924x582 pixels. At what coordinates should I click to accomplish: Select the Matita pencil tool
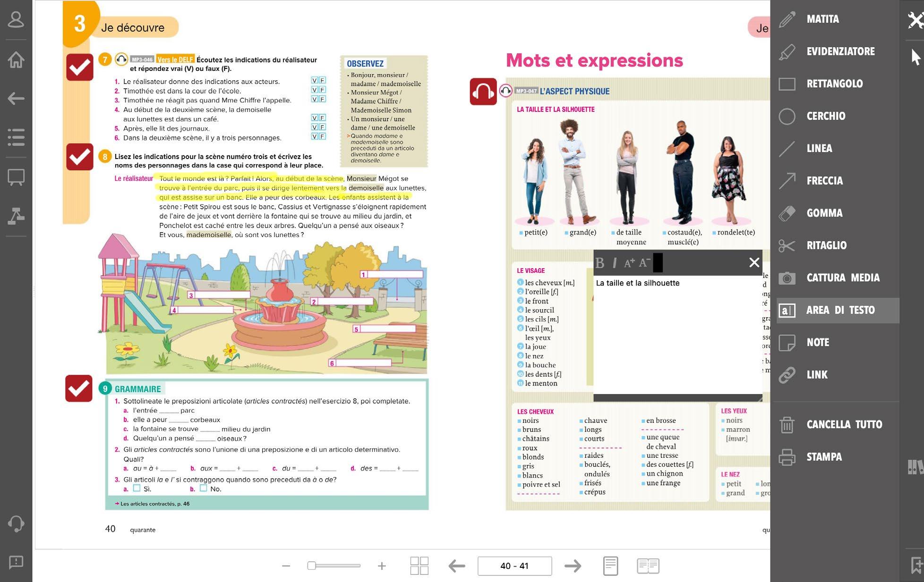(822, 19)
